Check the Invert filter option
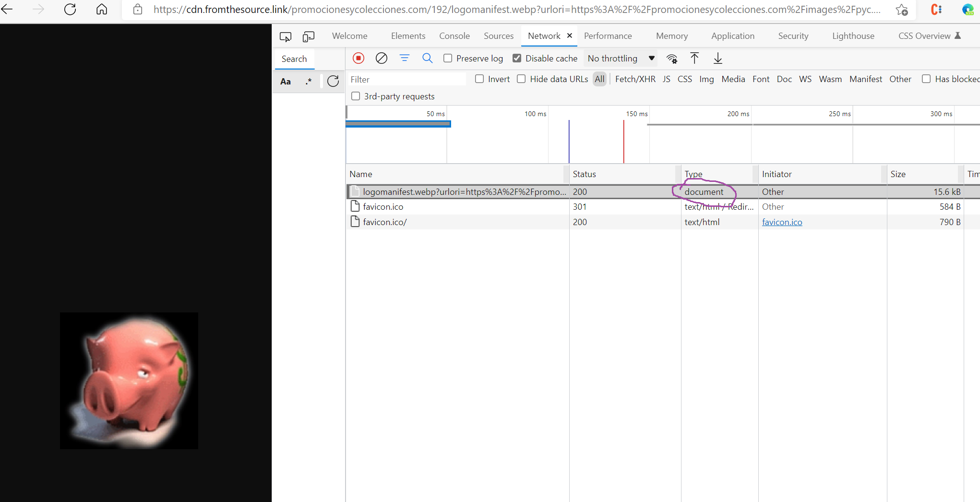This screenshot has width=980, height=502. (x=479, y=79)
